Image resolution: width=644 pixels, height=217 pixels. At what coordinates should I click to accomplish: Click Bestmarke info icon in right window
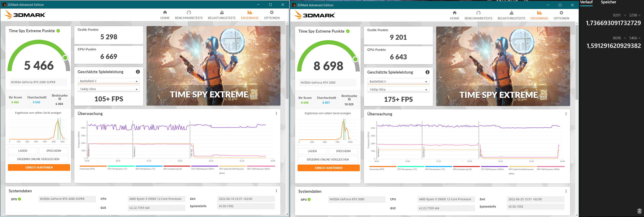(x=349, y=99)
